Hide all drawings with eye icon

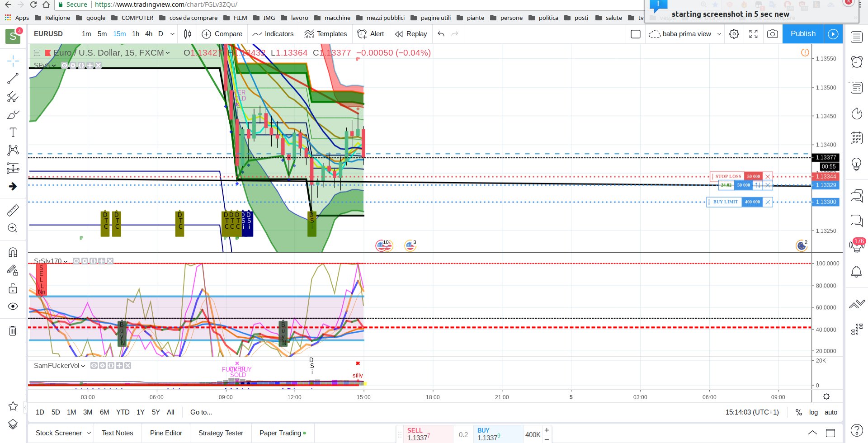(x=13, y=306)
